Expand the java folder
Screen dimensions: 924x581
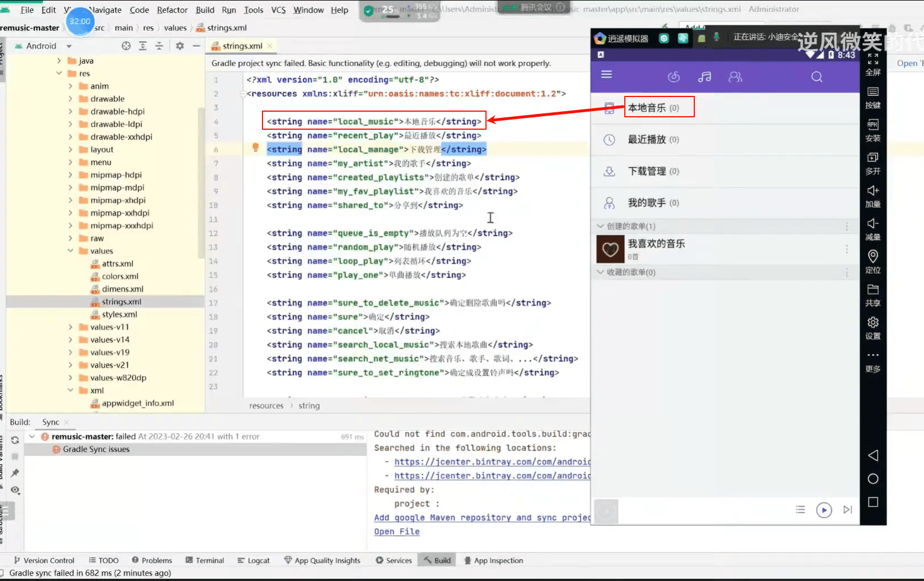(59, 60)
